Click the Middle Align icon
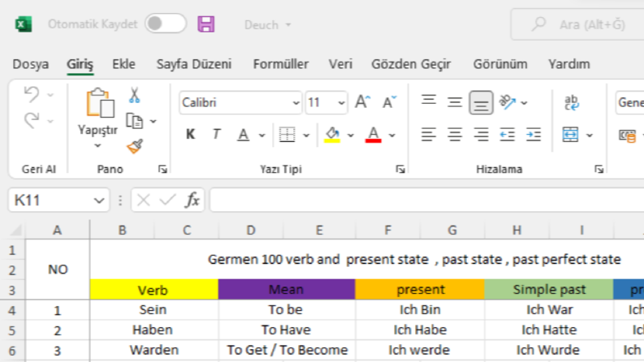This screenshot has width=644, height=362. coord(455,101)
